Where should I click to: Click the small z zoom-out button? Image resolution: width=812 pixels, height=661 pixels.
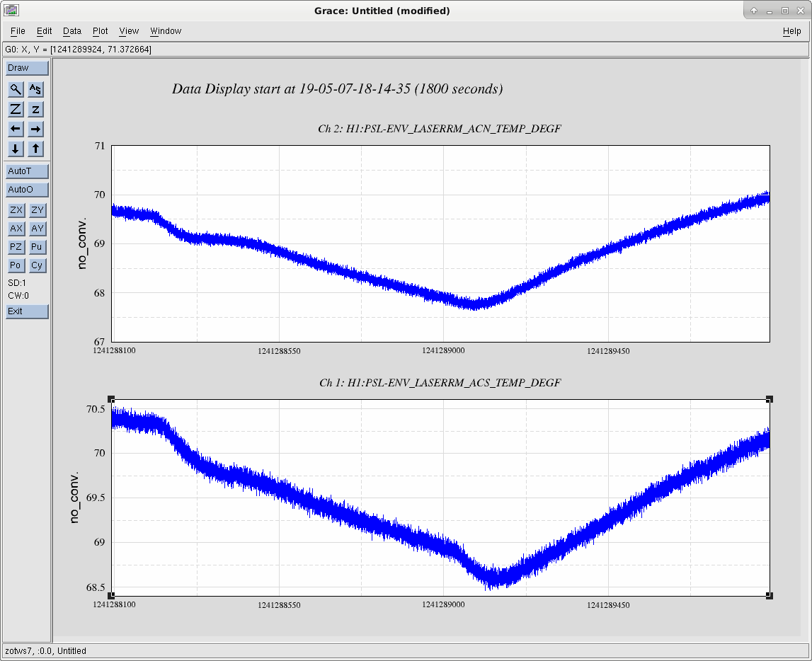pos(35,109)
